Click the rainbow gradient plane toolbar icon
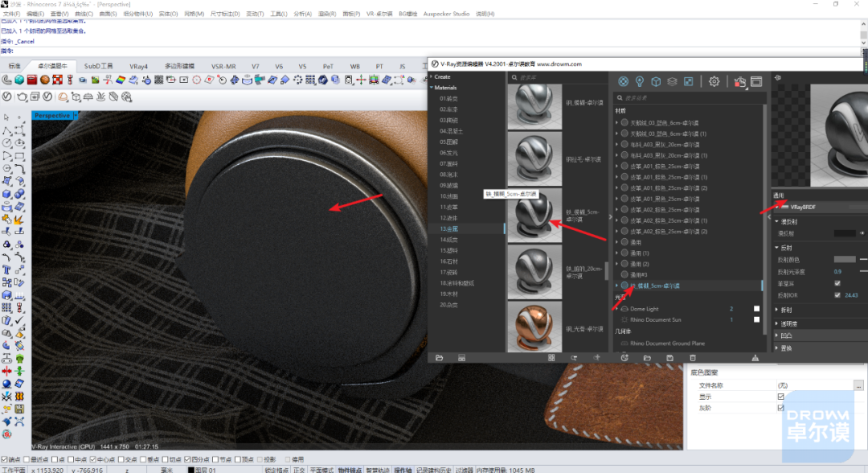The image size is (868, 473). pyautogui.click(x=120, y=80)
